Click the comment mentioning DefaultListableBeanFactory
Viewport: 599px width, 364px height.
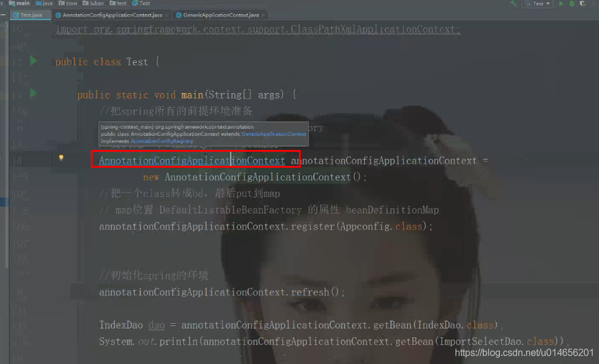(269, 210)
